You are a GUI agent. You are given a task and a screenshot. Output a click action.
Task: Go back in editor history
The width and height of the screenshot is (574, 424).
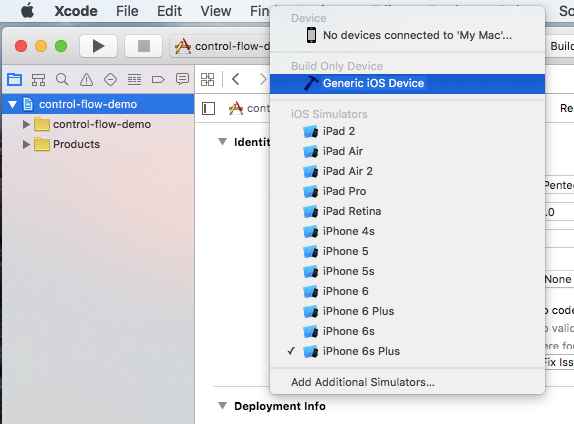[236, 79]
